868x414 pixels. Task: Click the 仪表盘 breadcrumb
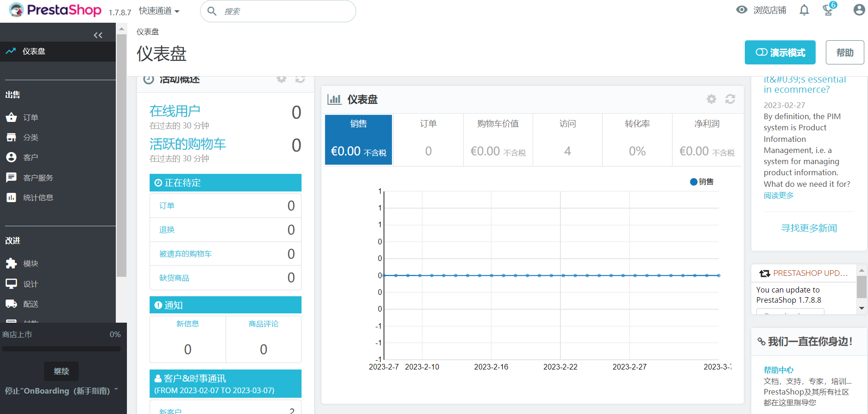pos(148,32)
